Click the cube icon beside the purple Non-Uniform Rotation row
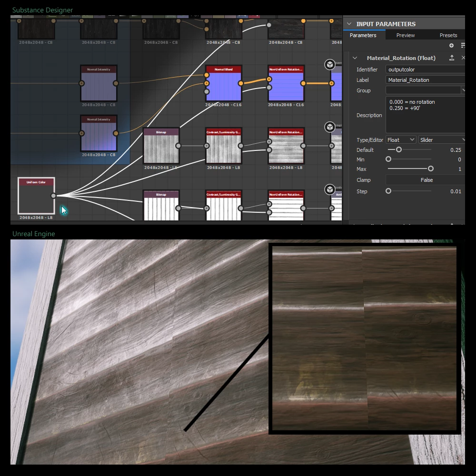 [x=330, y=64]
